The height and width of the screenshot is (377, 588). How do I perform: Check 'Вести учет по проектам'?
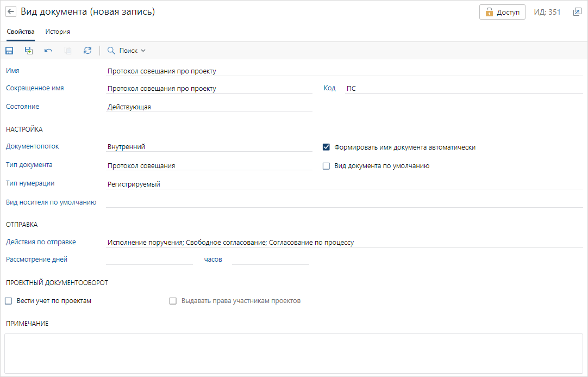point(8,301)
